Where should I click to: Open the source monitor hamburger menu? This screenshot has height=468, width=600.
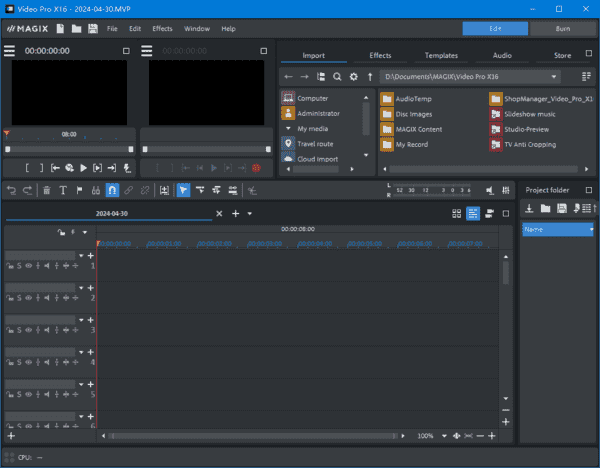[x=147, y=51]
